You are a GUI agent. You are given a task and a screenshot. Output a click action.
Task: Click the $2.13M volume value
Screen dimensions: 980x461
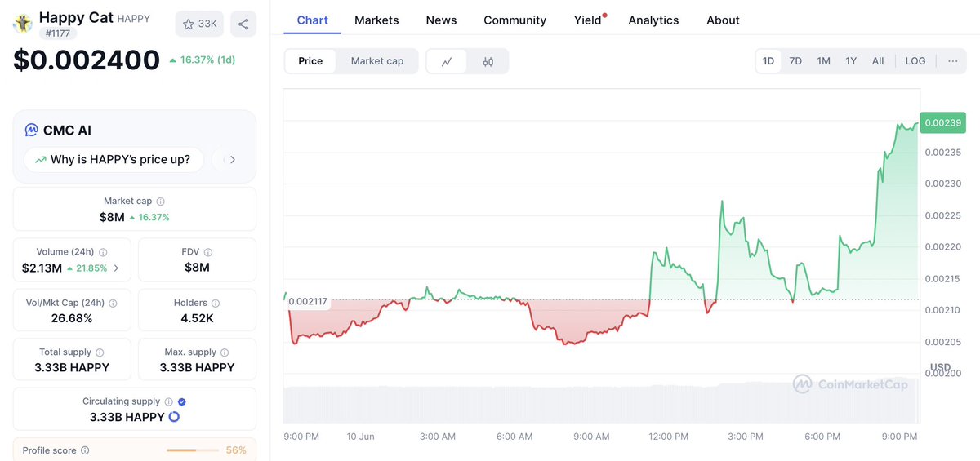point(42,268)
